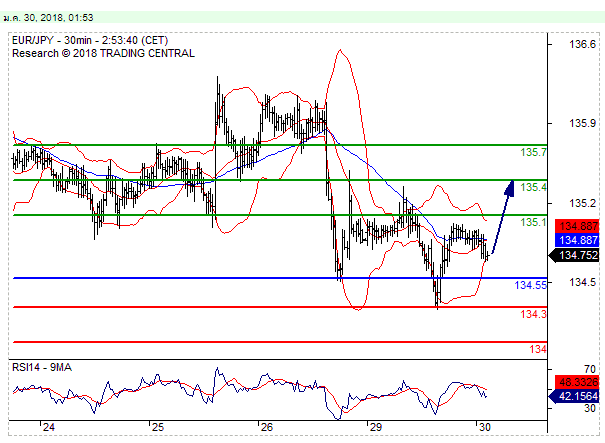The width and height of the screenshot is (605, 443).
Task: Click the timestamp ม.ค. 30, 2018, 01:53
Action: coord(48,18)
